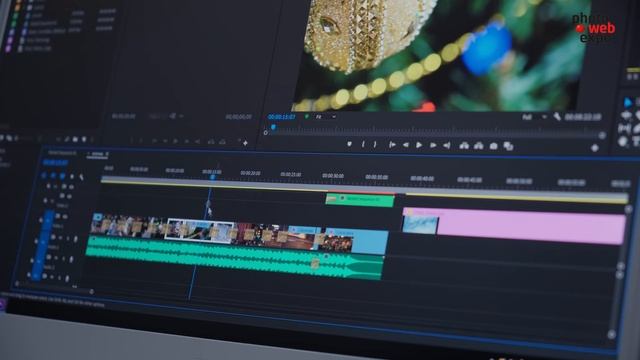This screenshot has height=360, width=640.
Task: Open the Program monitor button editor plus
Action: click(x=595, y=148)
